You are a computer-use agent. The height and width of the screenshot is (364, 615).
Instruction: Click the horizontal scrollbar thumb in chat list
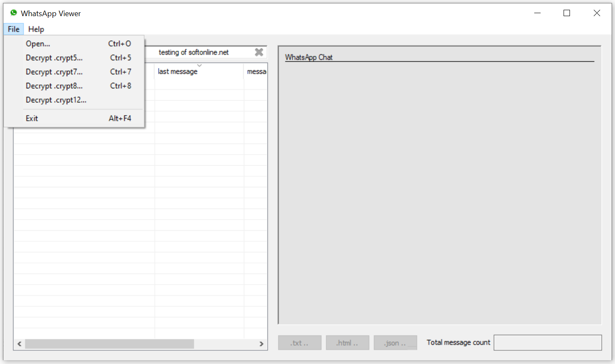(110, 344)
